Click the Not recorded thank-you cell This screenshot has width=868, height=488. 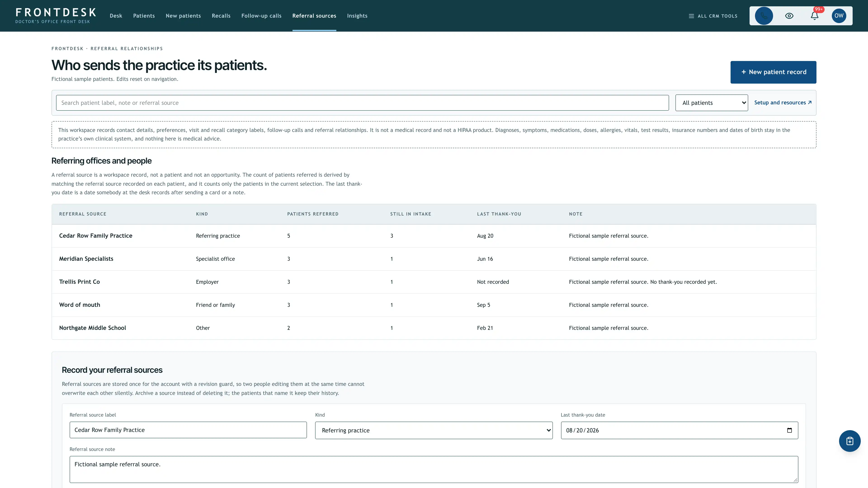point(493,282)
